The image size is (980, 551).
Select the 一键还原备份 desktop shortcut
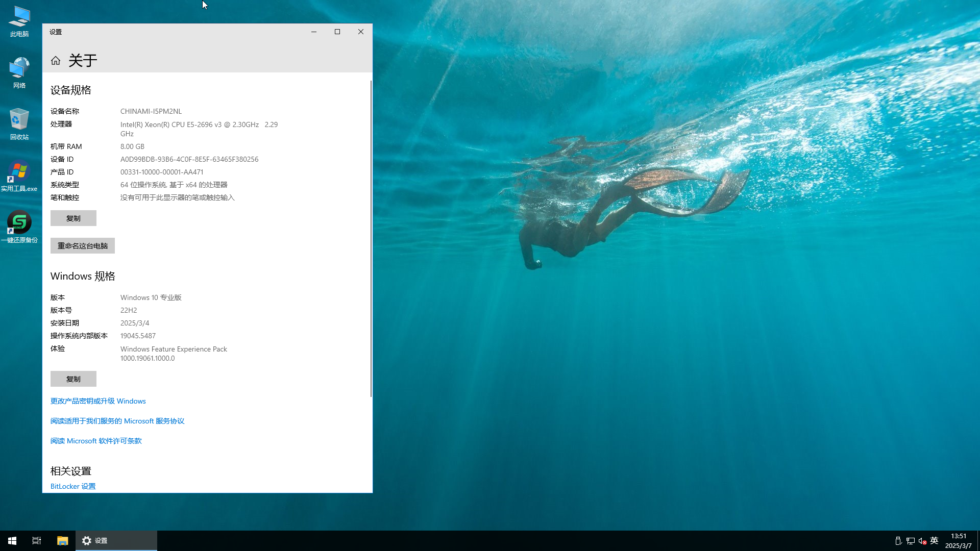coord(19,227)
